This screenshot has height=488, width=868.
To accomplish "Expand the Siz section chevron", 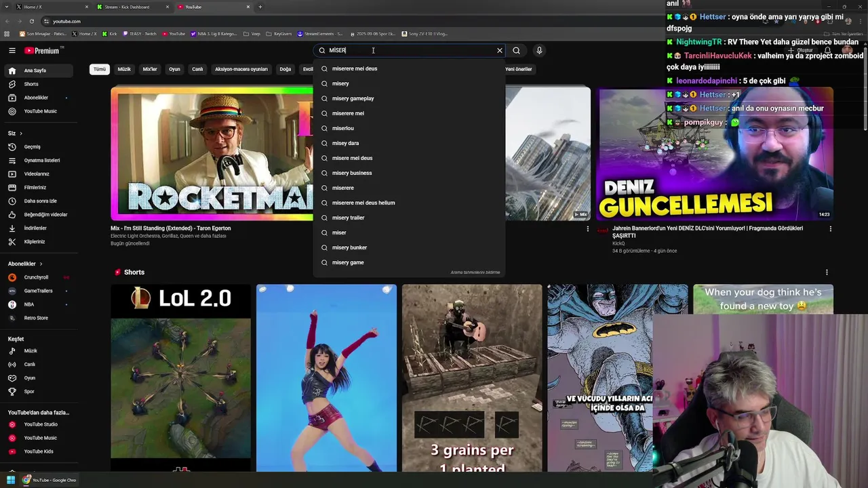I will (21, 134).
